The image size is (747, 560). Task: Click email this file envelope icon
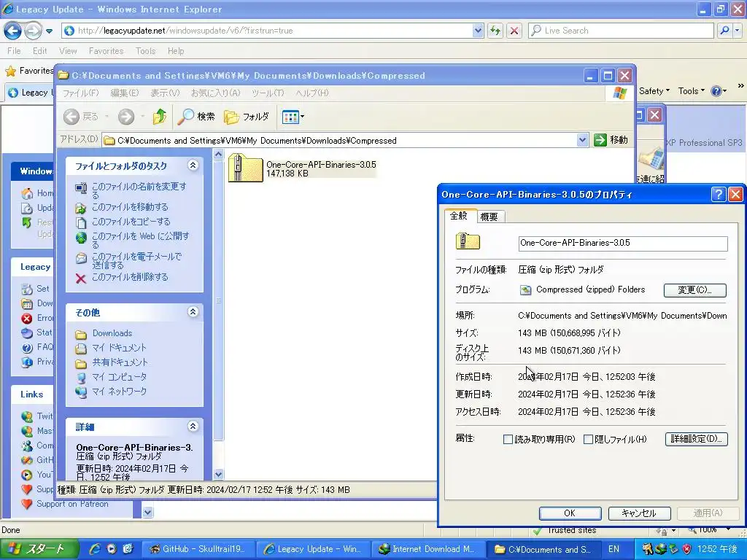point(81,258)
